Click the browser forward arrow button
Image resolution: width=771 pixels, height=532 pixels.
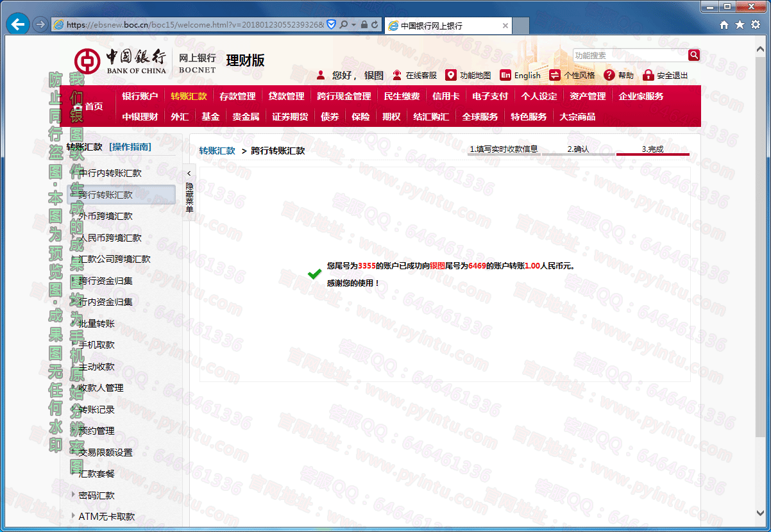tap(40, 24)
